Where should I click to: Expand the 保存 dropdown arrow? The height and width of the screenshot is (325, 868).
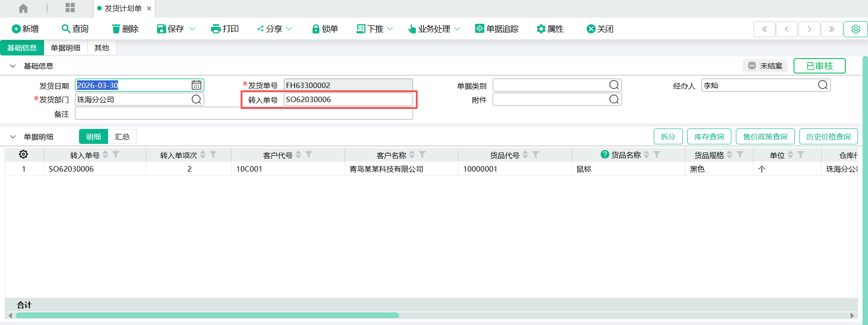[192, 29]
